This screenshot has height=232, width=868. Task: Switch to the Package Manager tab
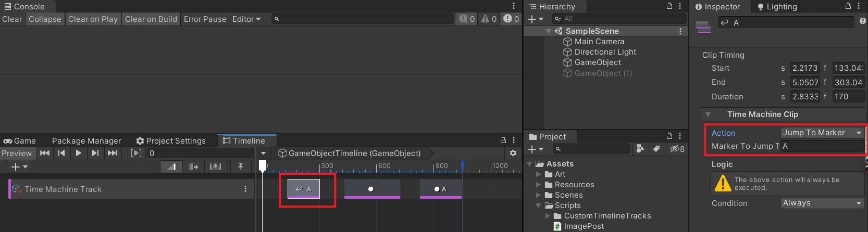86,140
